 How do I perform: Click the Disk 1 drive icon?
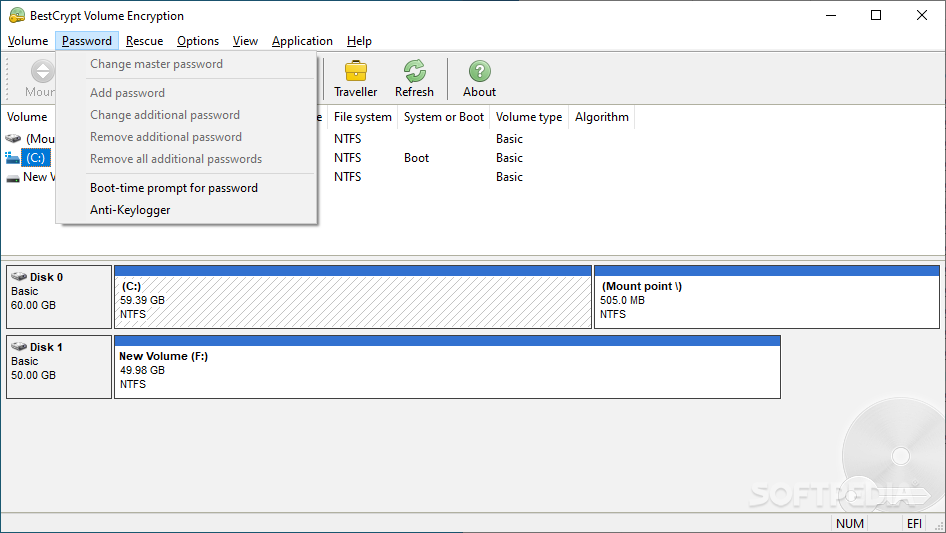coord(19,346)
